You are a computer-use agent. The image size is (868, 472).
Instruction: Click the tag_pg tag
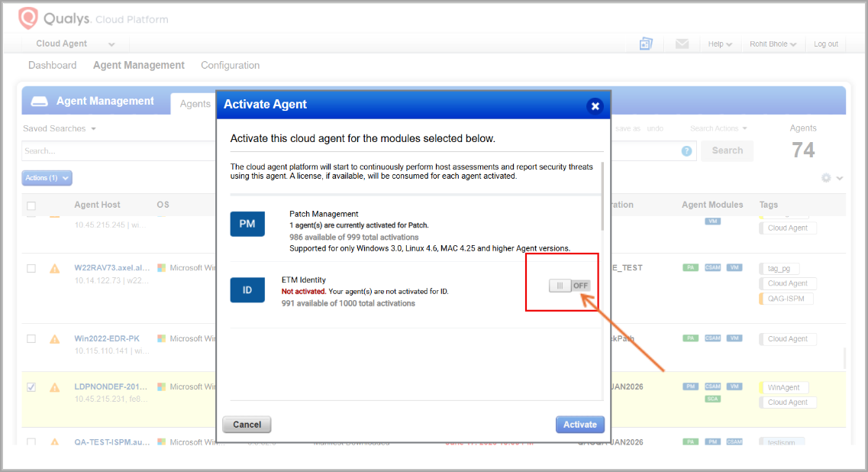779,269
